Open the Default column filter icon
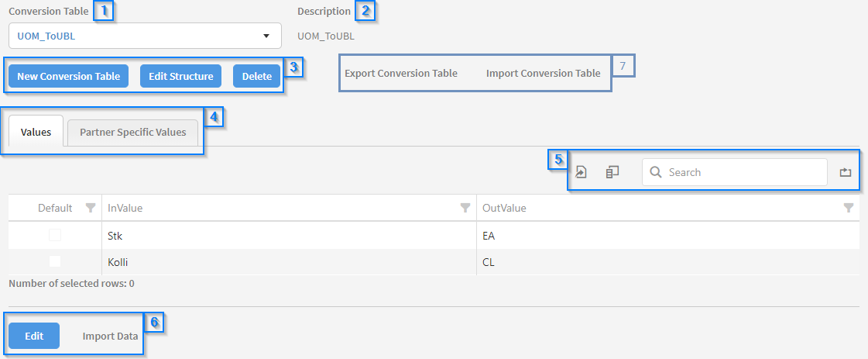The image size is (868, 359). (91, 208)
